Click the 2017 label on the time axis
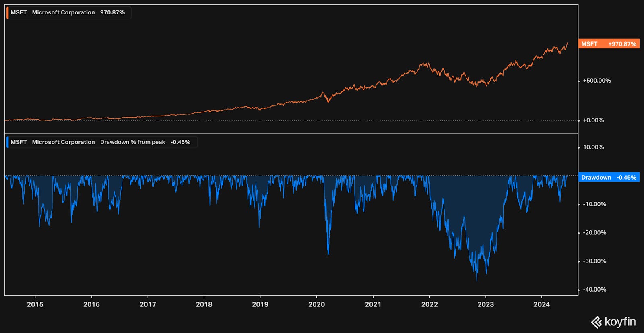The height and width of the screenshot is (333, 644). coord(148,304)
